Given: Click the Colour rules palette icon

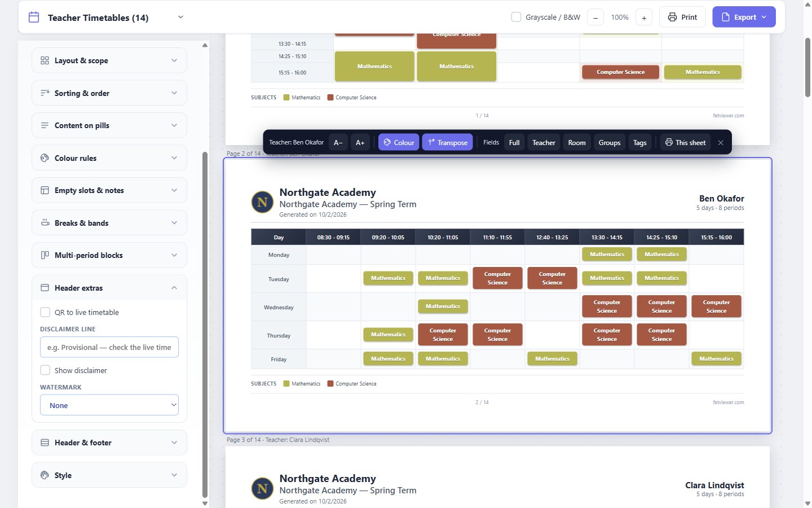Looking at the screenshot, I should click(45, 158).
